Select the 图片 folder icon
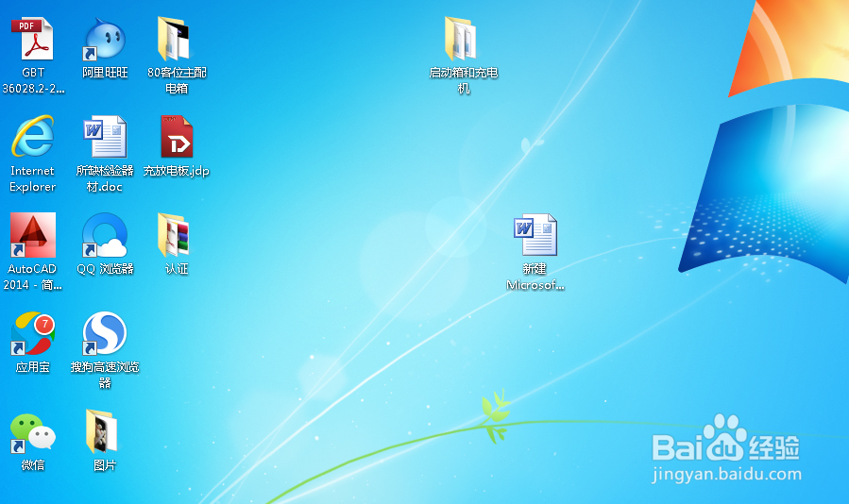Viewport: 849px width, 504px height. 102,431
